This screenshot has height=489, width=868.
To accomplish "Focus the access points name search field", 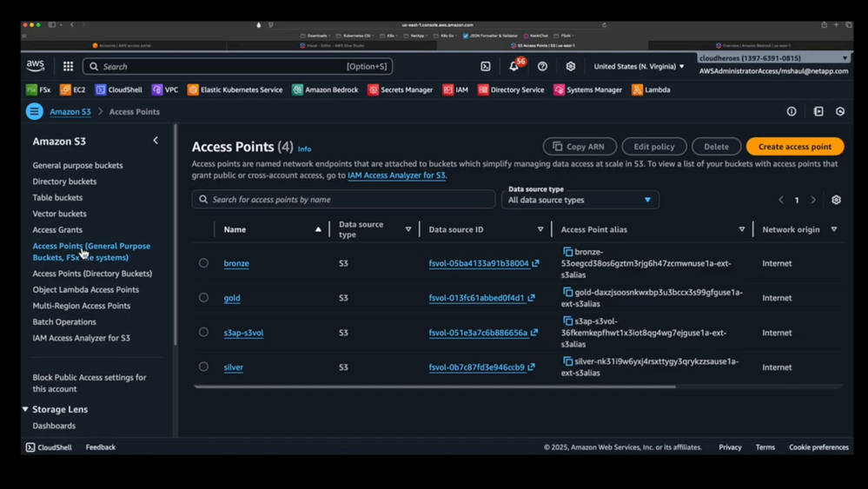I will (x=343, y=200).
